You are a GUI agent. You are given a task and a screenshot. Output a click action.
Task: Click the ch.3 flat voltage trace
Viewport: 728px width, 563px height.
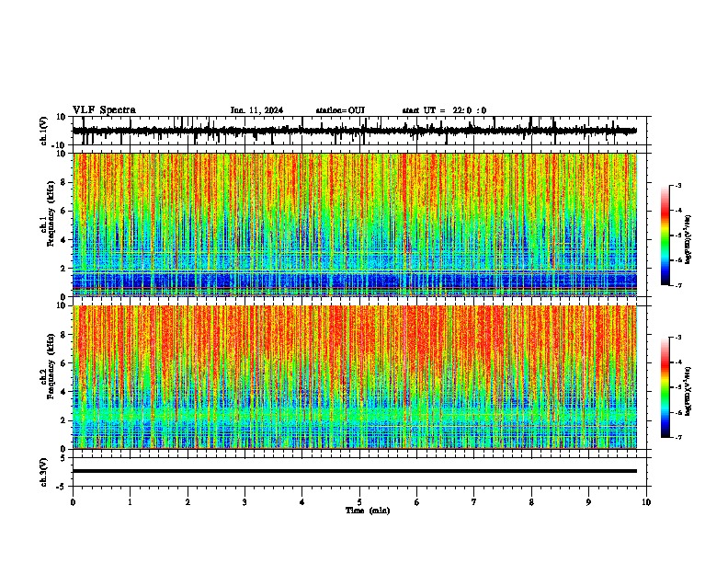coord(355,471)
